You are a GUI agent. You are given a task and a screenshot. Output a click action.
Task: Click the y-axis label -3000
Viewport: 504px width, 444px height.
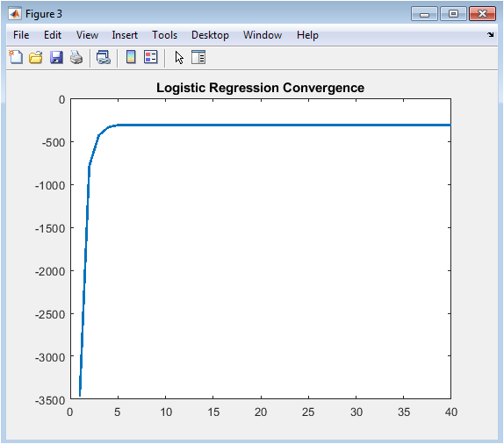coord(50,357)
